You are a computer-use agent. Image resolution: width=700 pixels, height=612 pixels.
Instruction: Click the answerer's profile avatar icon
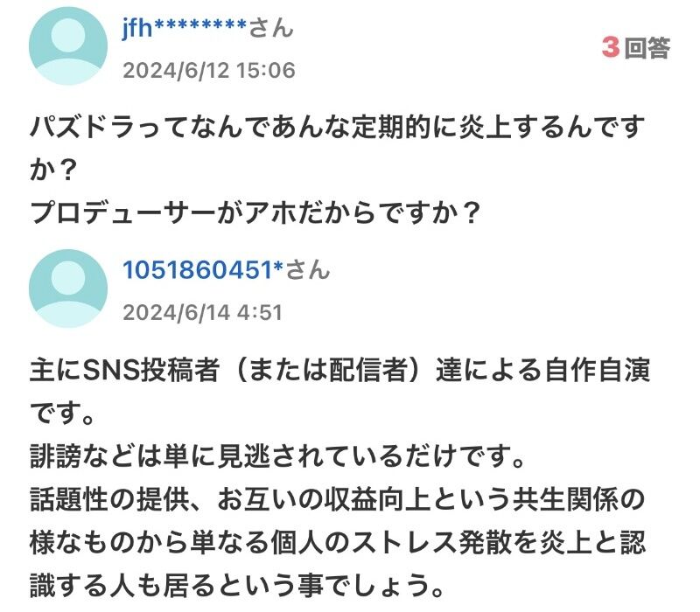point(68,289)
